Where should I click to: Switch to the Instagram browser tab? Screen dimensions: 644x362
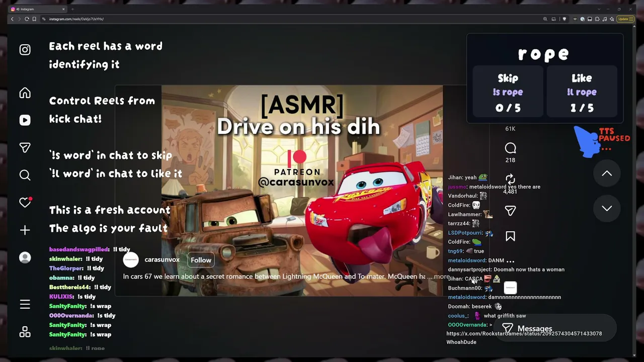click(38, 9)
